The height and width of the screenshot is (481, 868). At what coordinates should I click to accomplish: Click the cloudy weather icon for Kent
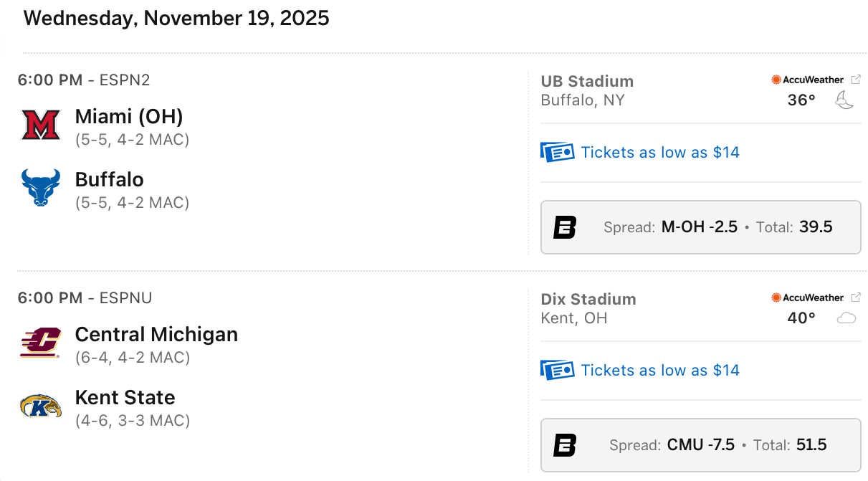(846, 318)
